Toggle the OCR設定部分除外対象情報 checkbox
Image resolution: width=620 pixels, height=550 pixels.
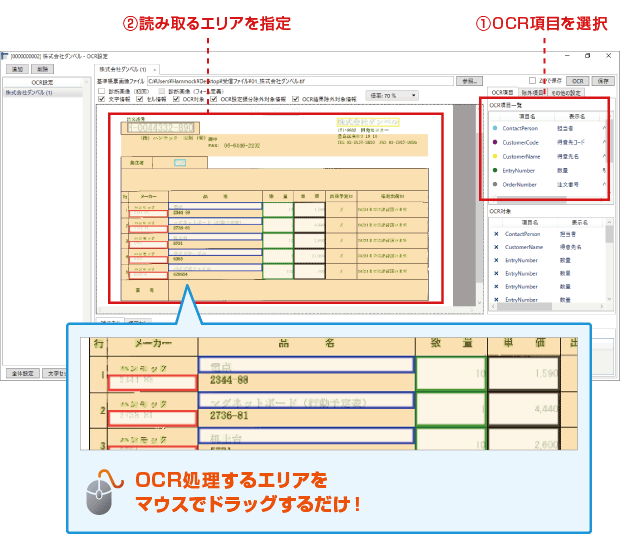click(x=214, y=99)
